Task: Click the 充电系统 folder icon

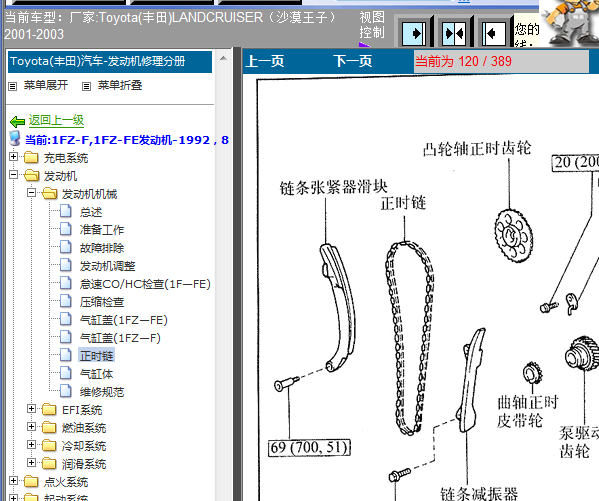Action: click(31, 157)
